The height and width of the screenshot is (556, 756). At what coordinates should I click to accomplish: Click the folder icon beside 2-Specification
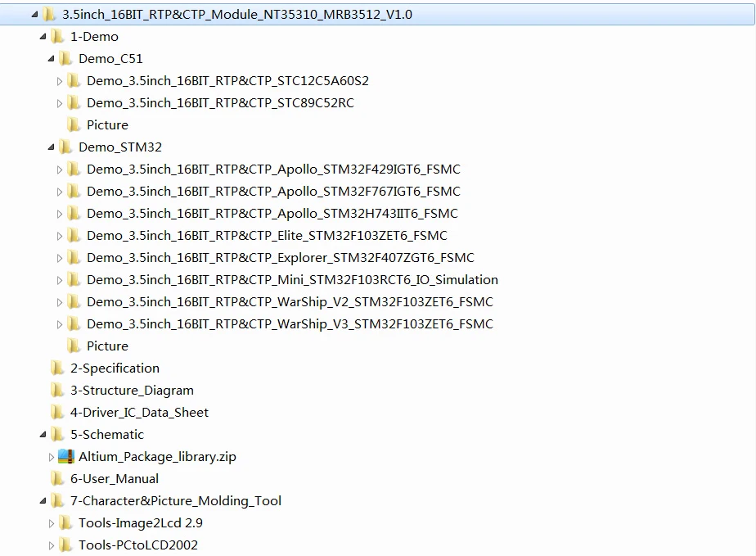[57, 368]
